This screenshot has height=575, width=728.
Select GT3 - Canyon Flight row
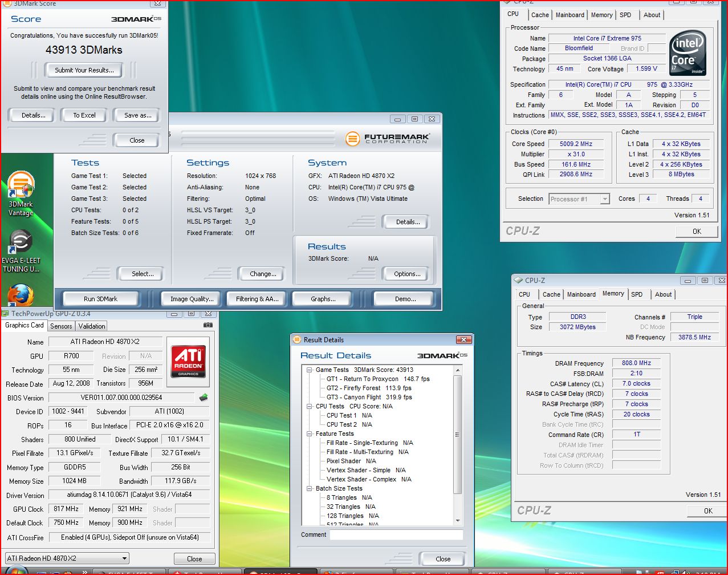(x=369, y=397)
